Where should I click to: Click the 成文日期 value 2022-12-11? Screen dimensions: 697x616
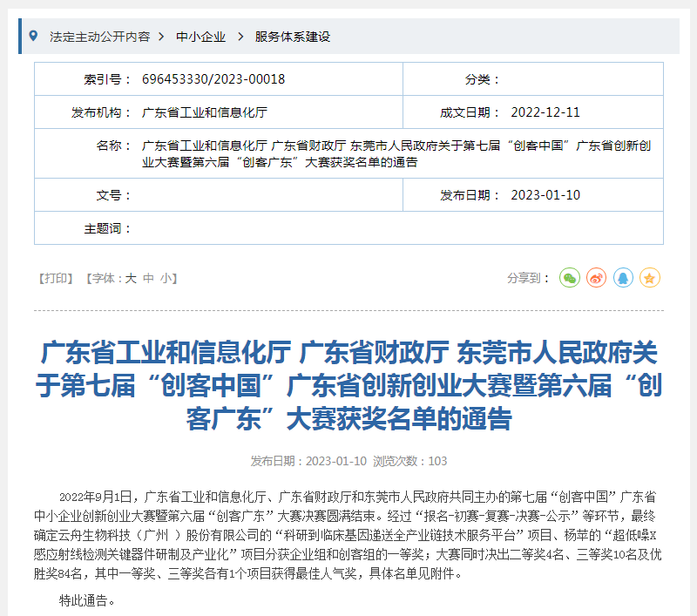545,112
